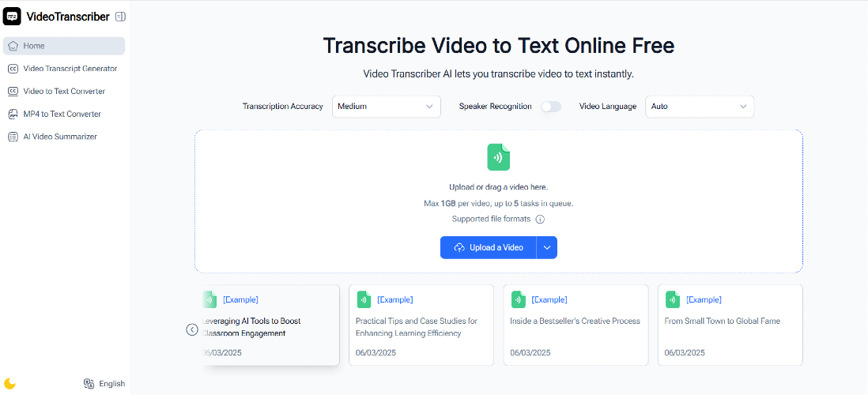Click the VideoTranscriber brand name
The height and width of the screenshot is (395, 868).
point(68,17)
